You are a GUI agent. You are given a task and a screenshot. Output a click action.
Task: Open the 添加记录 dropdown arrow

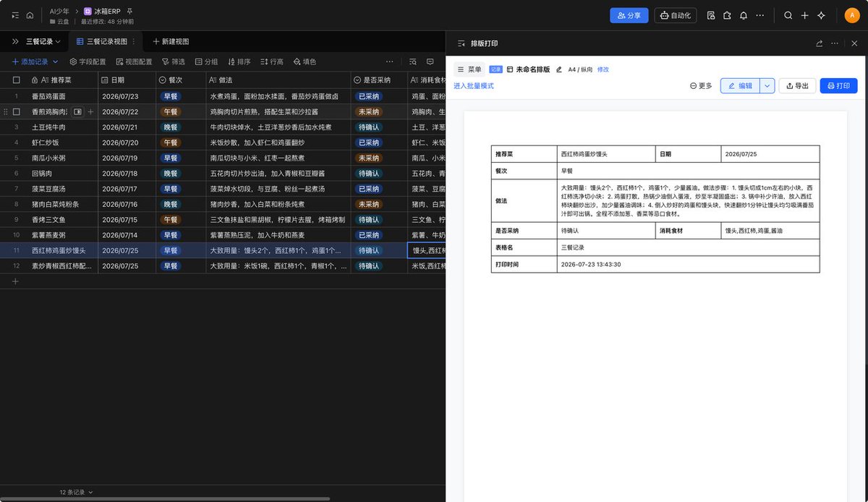[55, 62]
